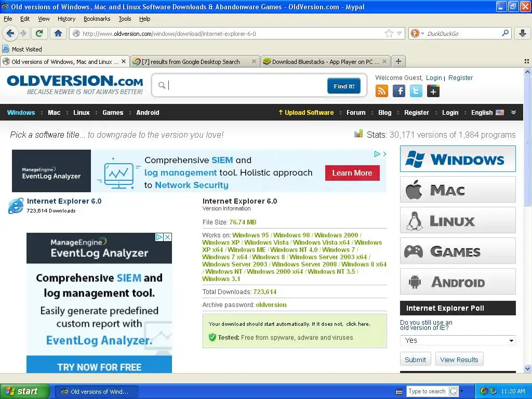Click the Google Desktop search tray icon

pos(484,391)
